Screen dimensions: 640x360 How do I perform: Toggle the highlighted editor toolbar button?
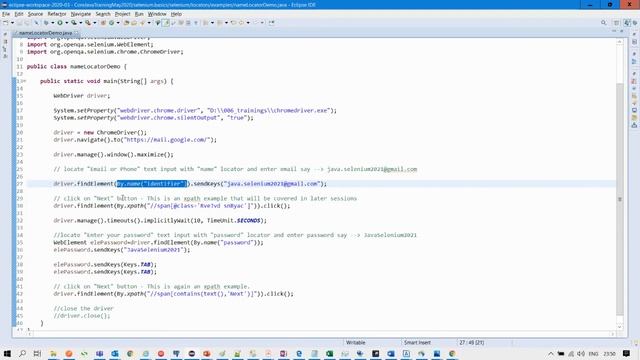166,23
